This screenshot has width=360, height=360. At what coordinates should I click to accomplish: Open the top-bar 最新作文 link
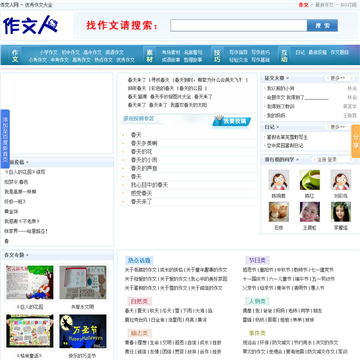[x=324, y=5]
